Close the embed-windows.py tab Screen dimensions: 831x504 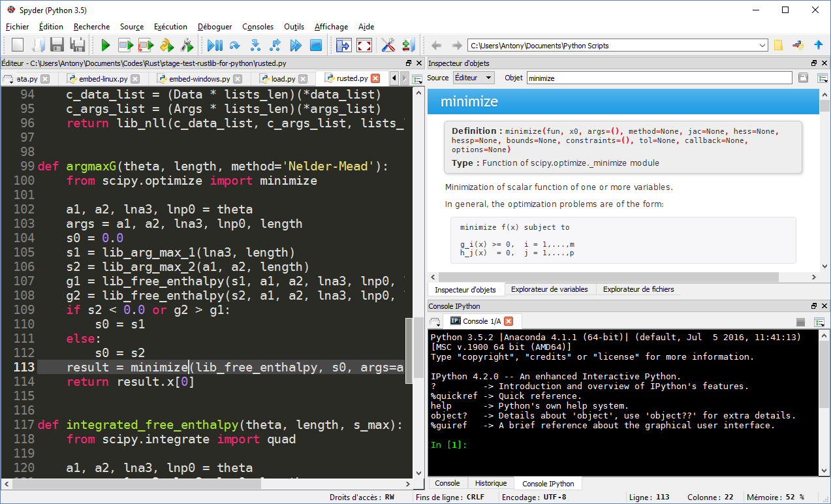238,79
